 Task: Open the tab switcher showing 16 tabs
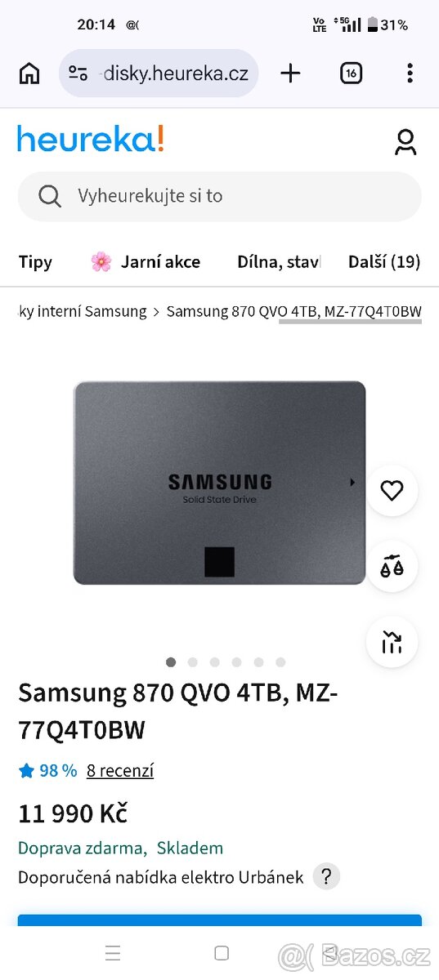coord(351,73)
